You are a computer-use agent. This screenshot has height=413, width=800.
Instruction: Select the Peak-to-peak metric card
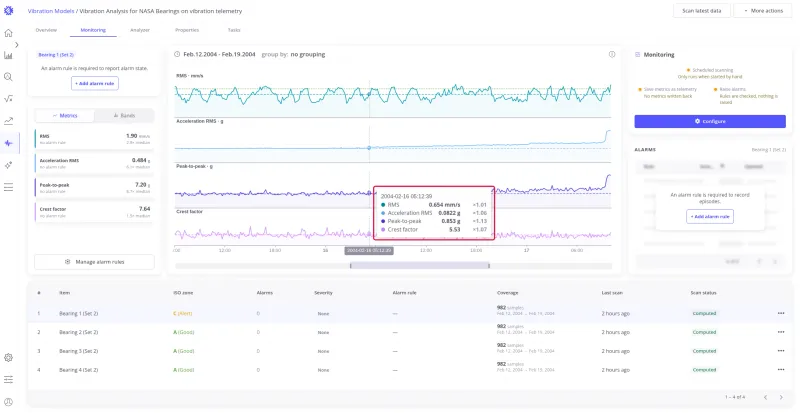[x=94, y=187]
